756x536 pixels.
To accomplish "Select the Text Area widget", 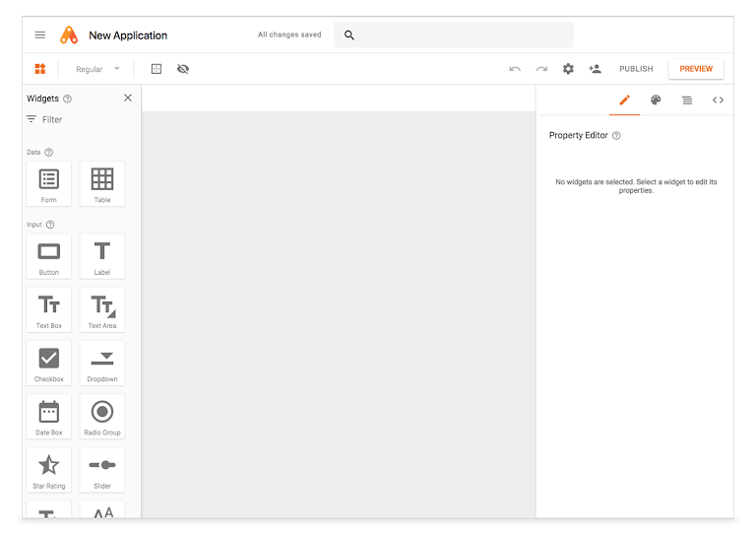I will click(102, 309).
